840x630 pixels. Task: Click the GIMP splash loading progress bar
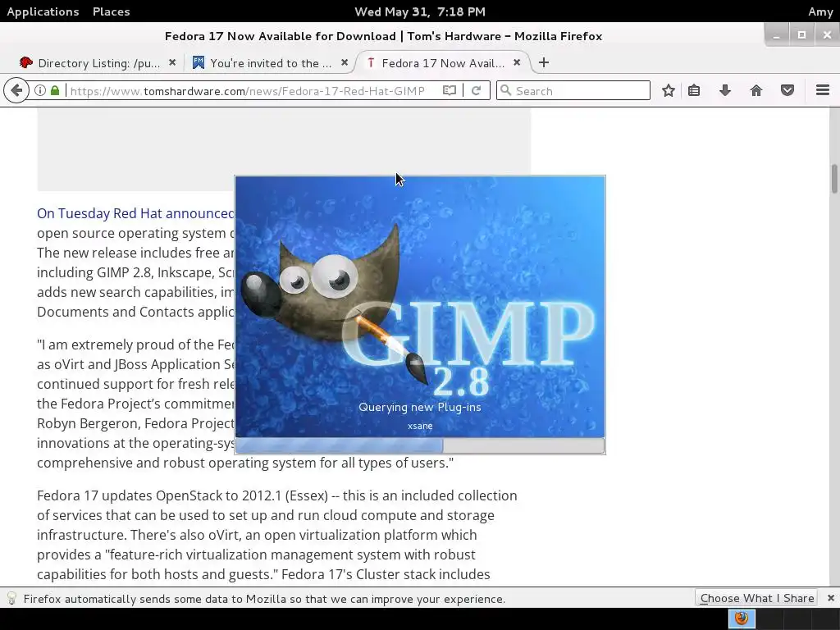click(x=420, y=445)
